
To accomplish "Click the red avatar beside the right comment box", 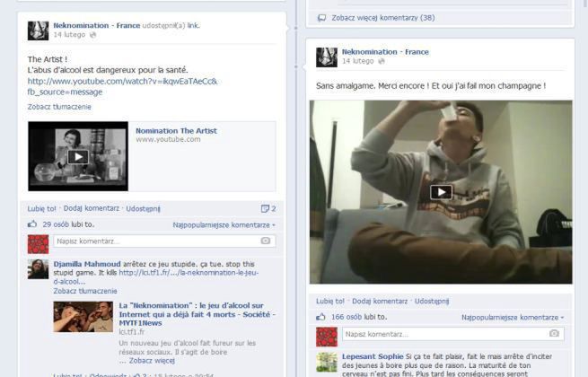I will tap(327, 337).
